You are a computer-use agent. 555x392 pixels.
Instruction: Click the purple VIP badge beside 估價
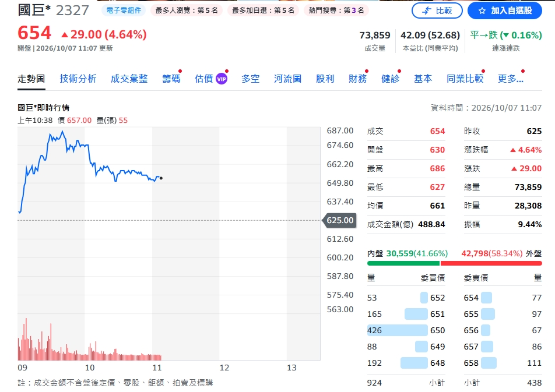pyautogui.click(x=222, y=79)
